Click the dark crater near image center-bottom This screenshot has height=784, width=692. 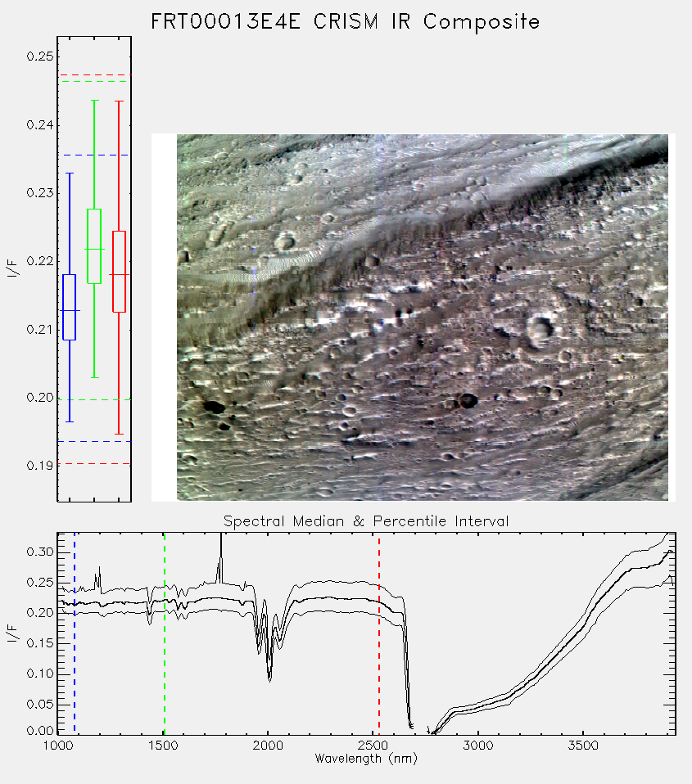coord(468,400)
